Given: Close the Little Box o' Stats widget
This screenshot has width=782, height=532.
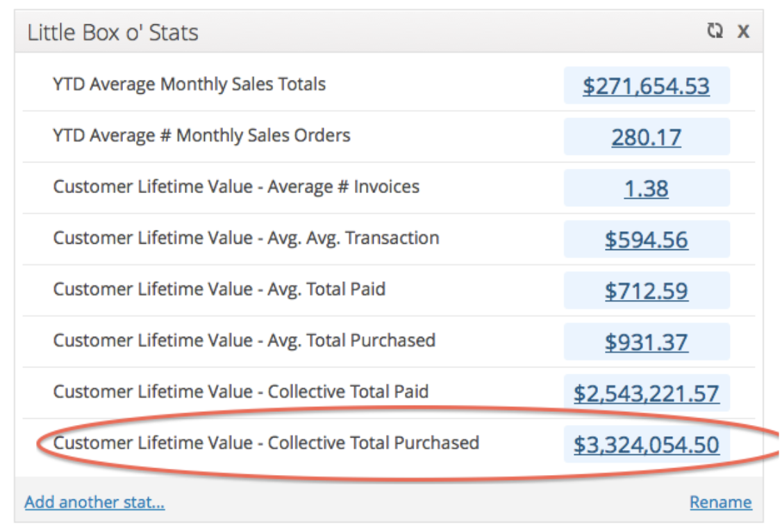Looking at the screenshot, I should point(743,31).
